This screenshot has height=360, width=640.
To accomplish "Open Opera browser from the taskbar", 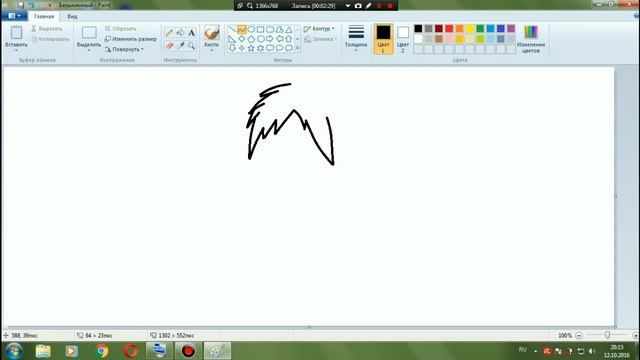I will coord(131,351).
